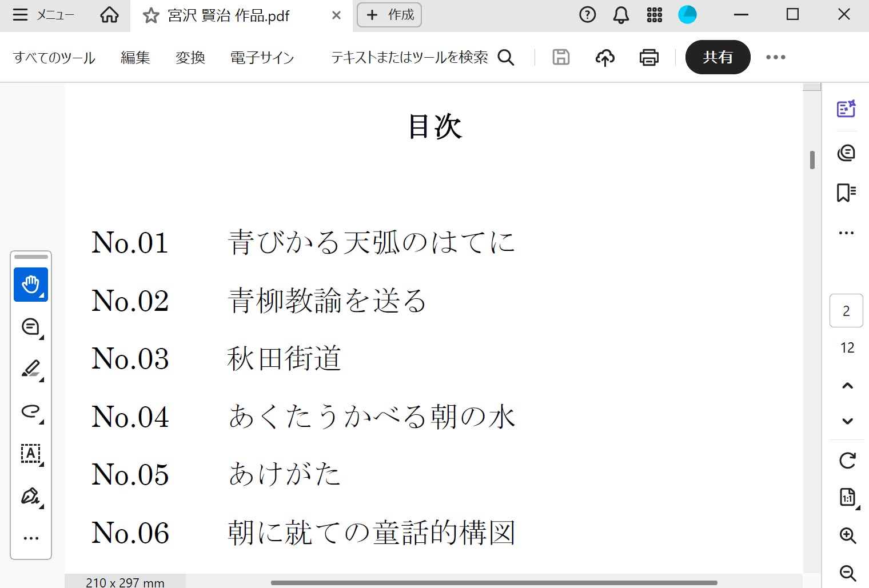869x588 pixels.
Task: Open the fill and sign pen tool
Action: click(30, 495)
